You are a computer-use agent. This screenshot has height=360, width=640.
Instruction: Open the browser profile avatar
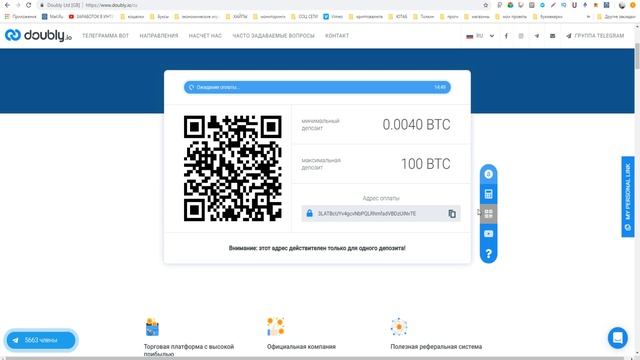(622, 5)
